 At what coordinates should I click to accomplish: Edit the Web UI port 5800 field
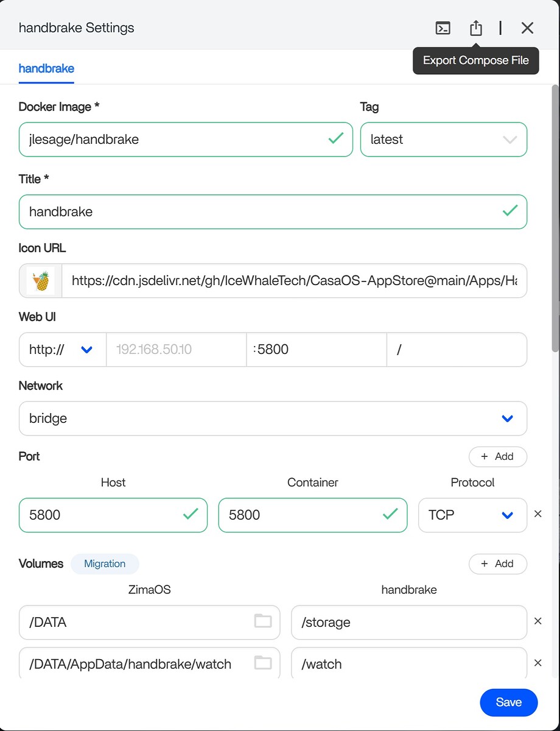[317, 350]
